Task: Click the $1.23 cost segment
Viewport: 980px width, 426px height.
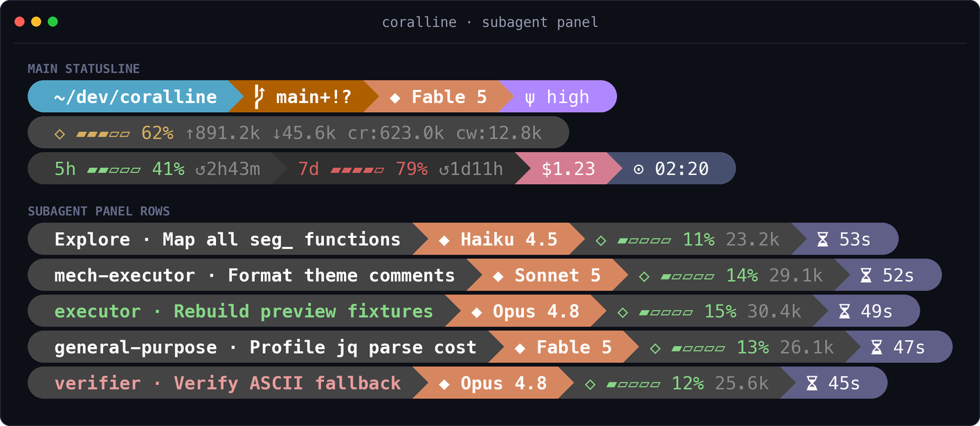Action: click(568, 168)
